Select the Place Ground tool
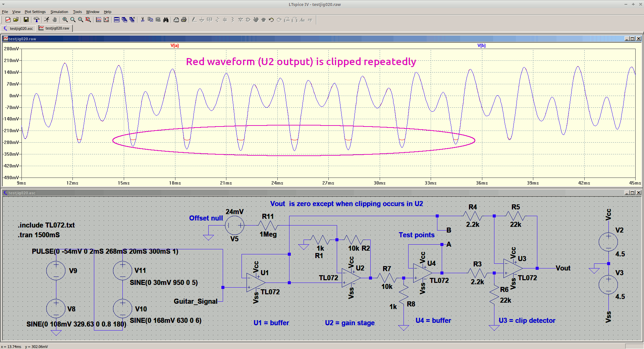This screenshot has height=349, width=644. point(202,20)
